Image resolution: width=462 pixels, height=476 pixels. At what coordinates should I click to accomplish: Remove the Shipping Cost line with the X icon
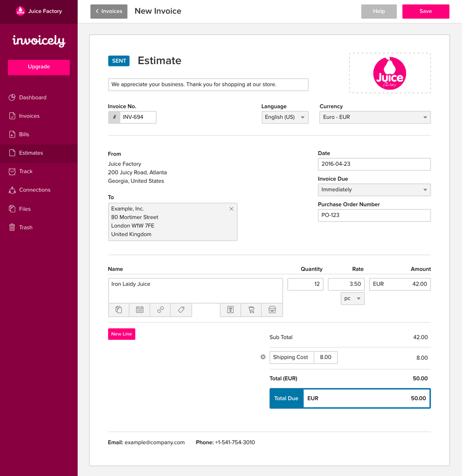point(263,357)
